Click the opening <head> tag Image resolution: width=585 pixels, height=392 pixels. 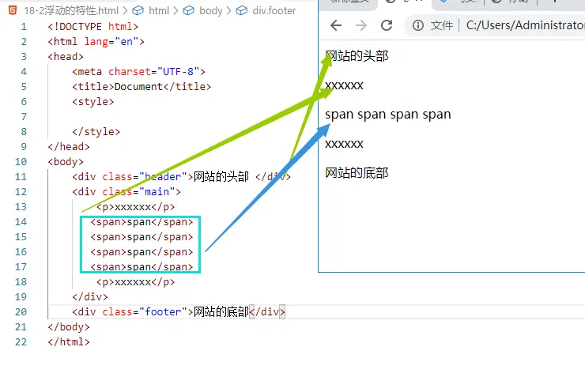point(66,56)
